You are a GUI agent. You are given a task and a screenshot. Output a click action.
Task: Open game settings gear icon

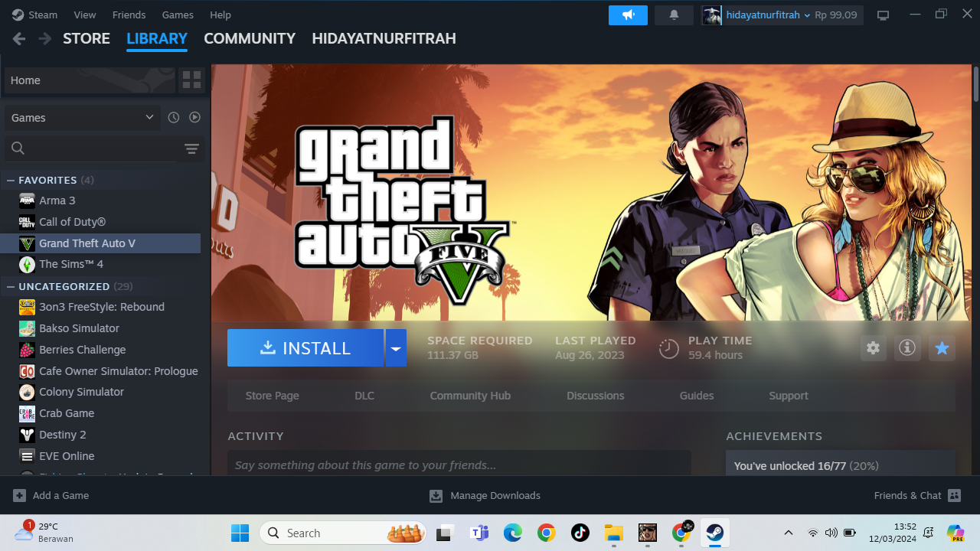pyautogui.click(x=873, y=348)
